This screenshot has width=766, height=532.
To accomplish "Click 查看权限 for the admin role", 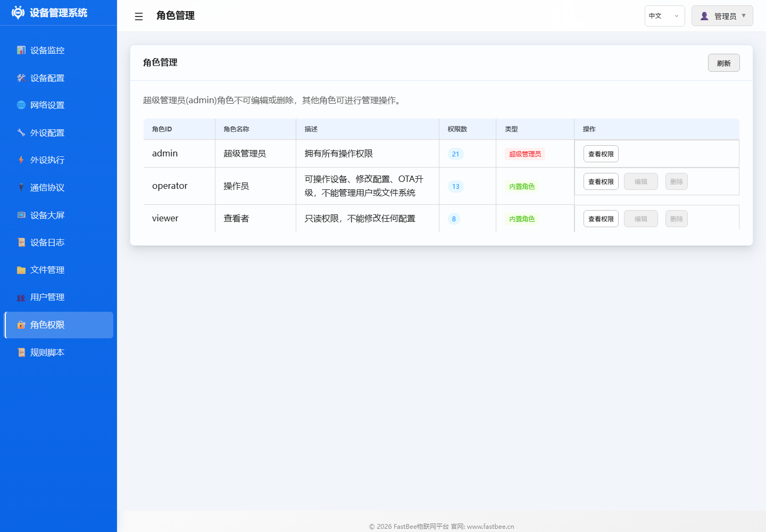I will click(601, 154).
